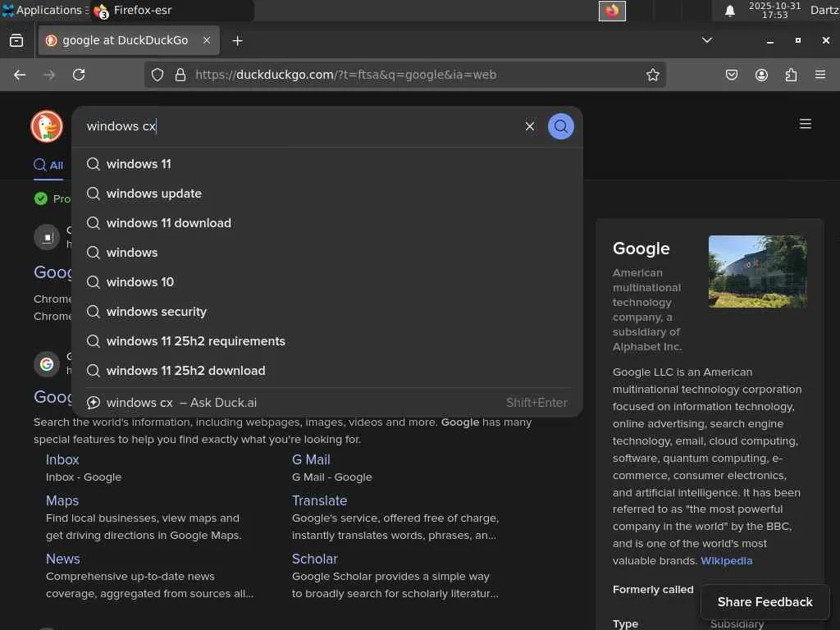Open the Extensions puzzle icon
This screenshot has width=840, height=630.
tap(791, 75)
